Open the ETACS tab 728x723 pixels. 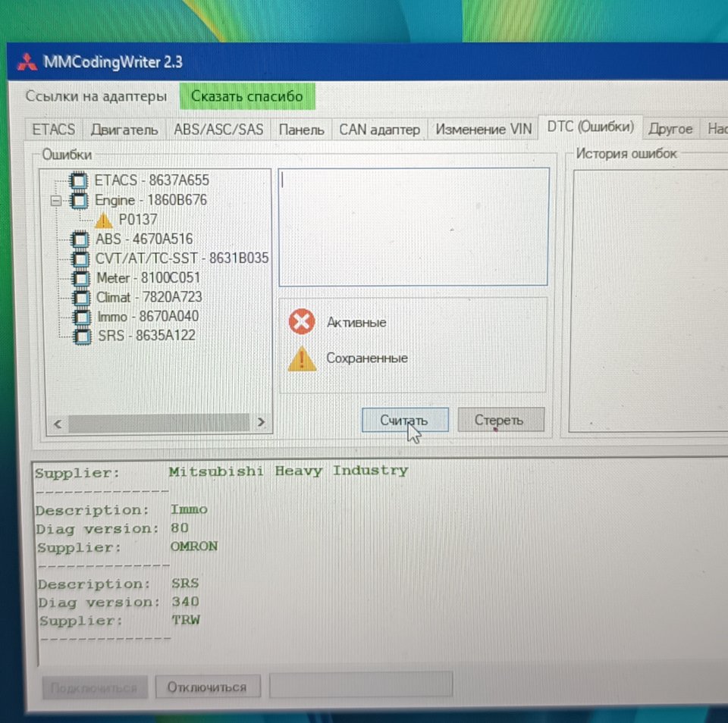(x=53, y=130)
